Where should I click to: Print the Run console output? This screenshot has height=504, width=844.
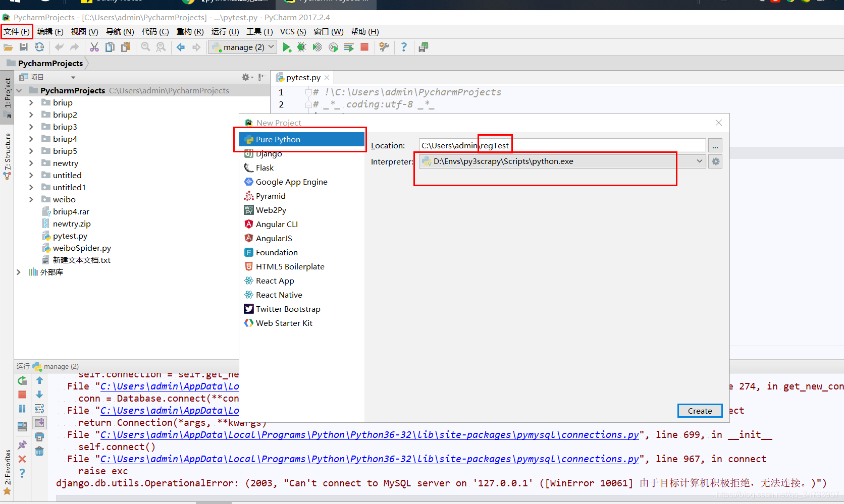pos(39,436)
